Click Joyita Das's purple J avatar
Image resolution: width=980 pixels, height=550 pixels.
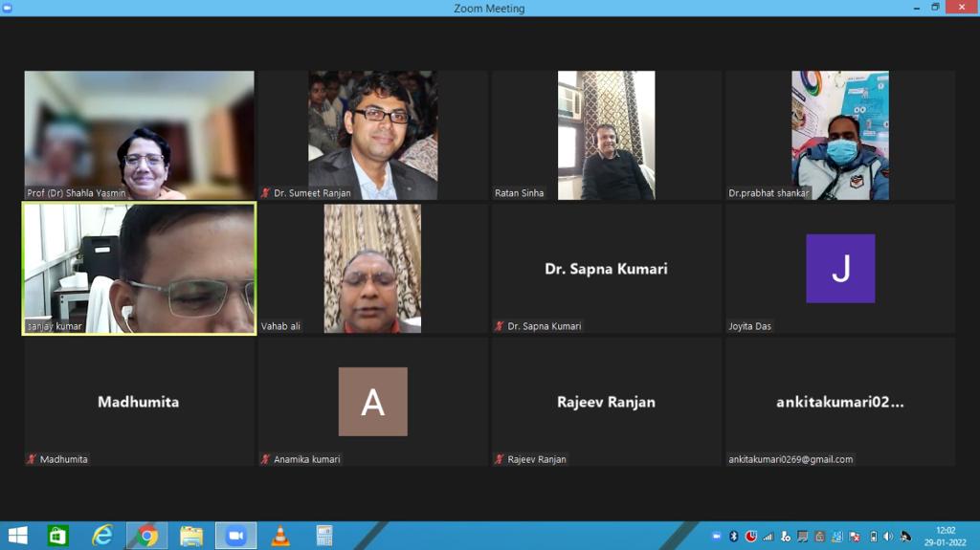pos(840,269)
